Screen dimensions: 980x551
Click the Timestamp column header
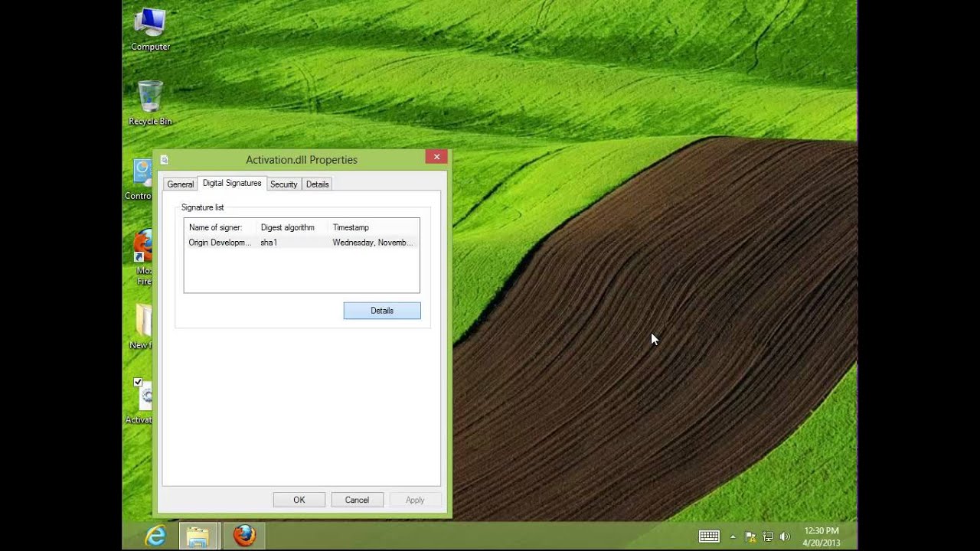pyautogui.click(x=374, y=227)
